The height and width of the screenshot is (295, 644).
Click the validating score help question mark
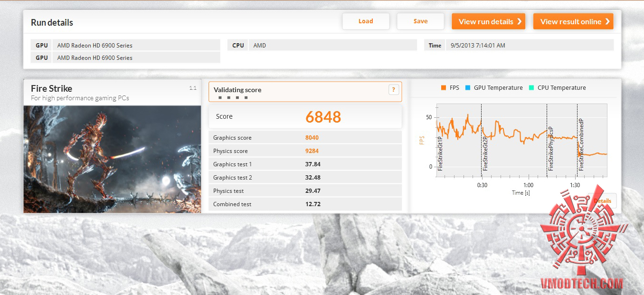pos(393,90)
